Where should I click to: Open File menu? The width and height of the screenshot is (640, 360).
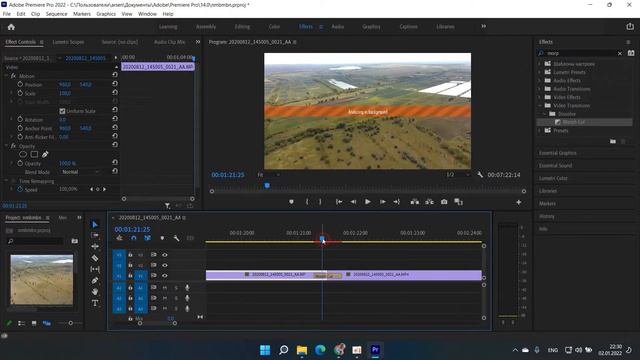(x=7, y=14)
